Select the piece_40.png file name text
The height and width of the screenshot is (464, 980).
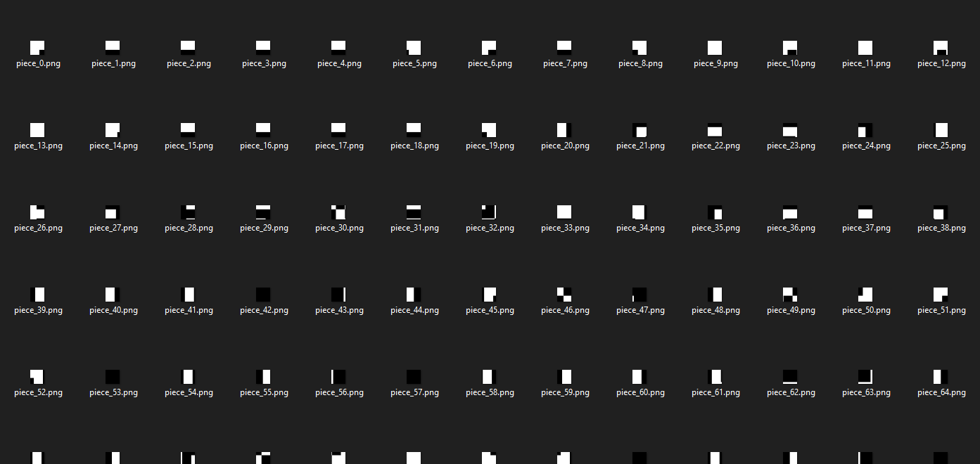tap(113, 310)
